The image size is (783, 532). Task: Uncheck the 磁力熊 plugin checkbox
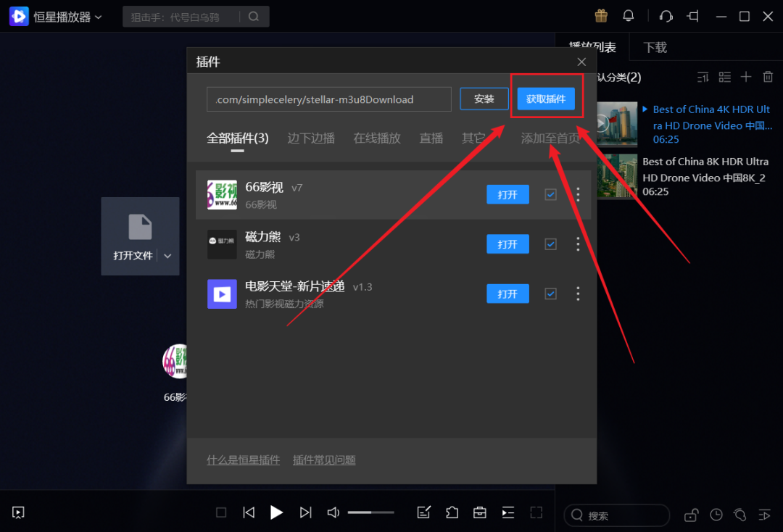click(x=550, y=244)
